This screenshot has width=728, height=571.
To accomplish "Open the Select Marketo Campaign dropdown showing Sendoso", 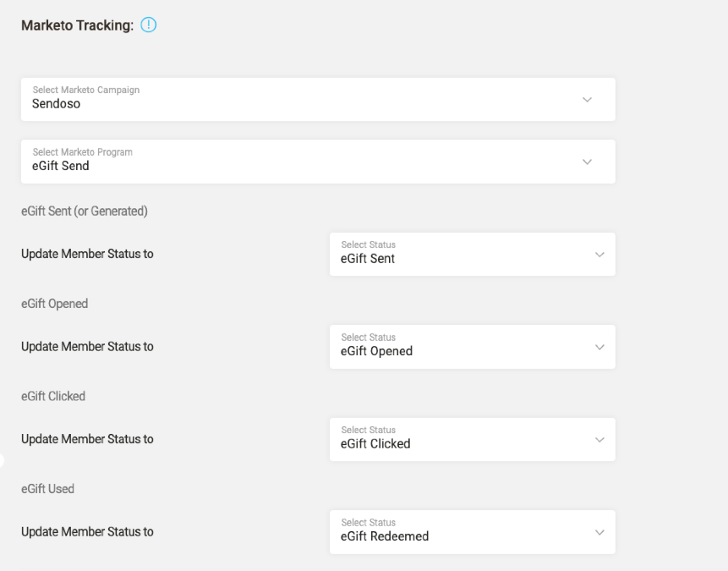I will [304, 100].
